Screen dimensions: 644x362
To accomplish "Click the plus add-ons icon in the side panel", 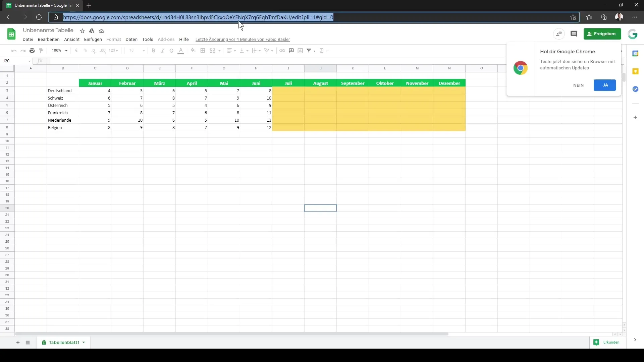I will [635, 118].
